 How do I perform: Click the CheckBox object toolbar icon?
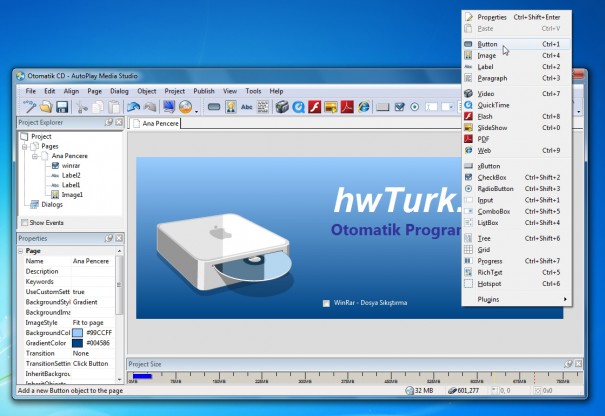point(399,107)
